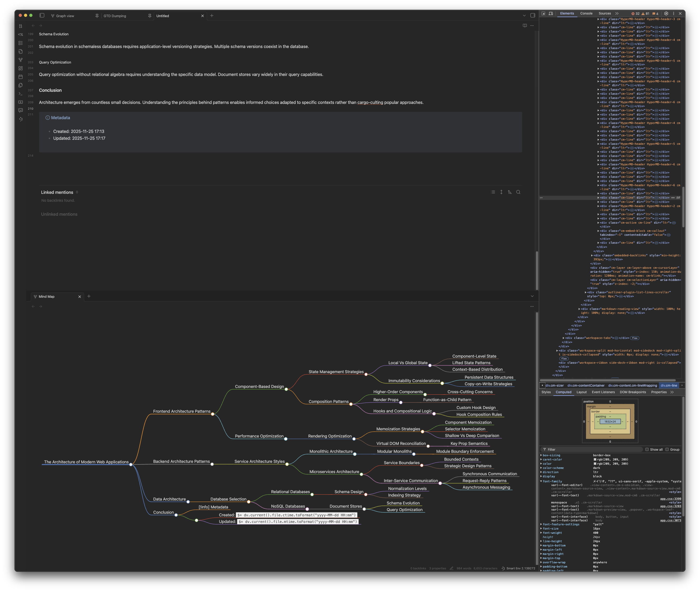Expand the Unlinked mentions section
The height and width of the screenshot is (591, 700).
(x=59, y=214)
